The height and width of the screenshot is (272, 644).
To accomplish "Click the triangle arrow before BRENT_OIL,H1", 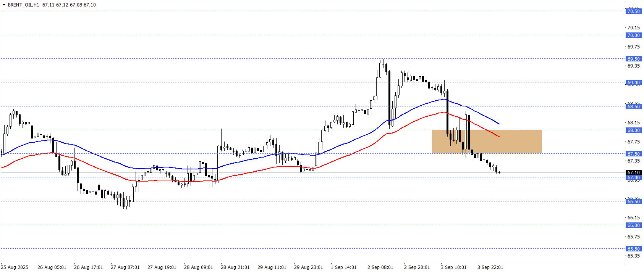I will click(4, 5).
